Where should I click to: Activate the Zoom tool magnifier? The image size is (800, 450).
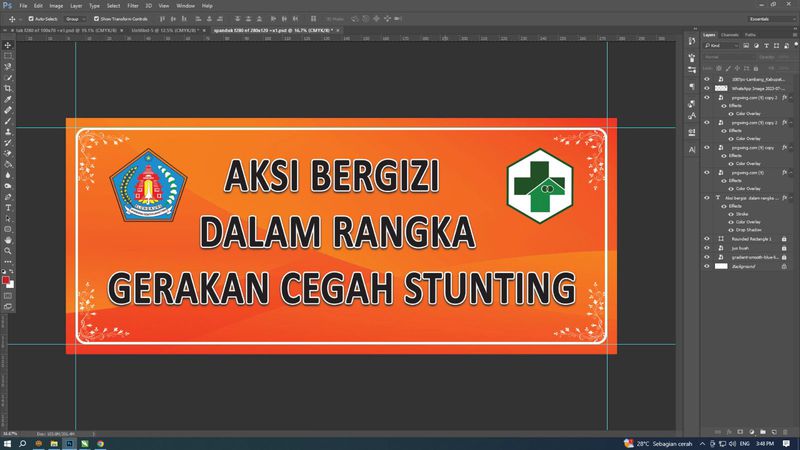8,251
